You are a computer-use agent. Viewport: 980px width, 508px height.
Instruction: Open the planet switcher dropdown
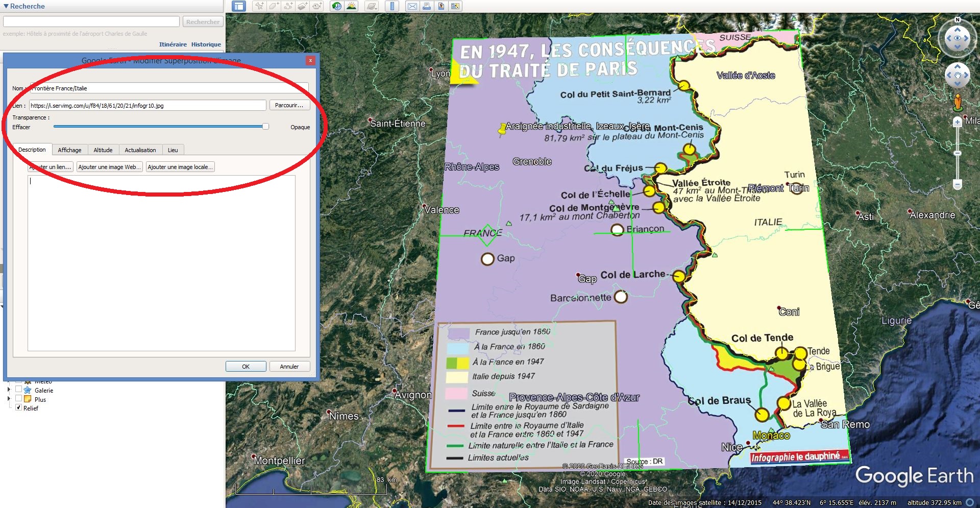coord(372,6)
